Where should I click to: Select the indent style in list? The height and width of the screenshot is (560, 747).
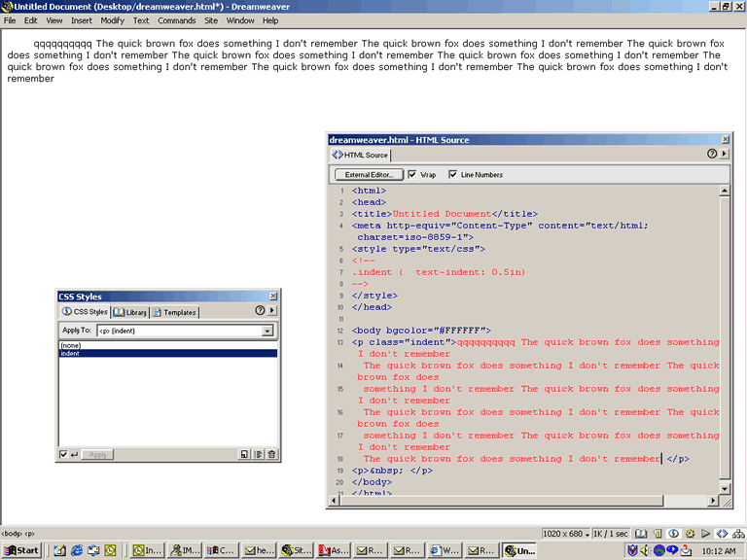[167, 353]
